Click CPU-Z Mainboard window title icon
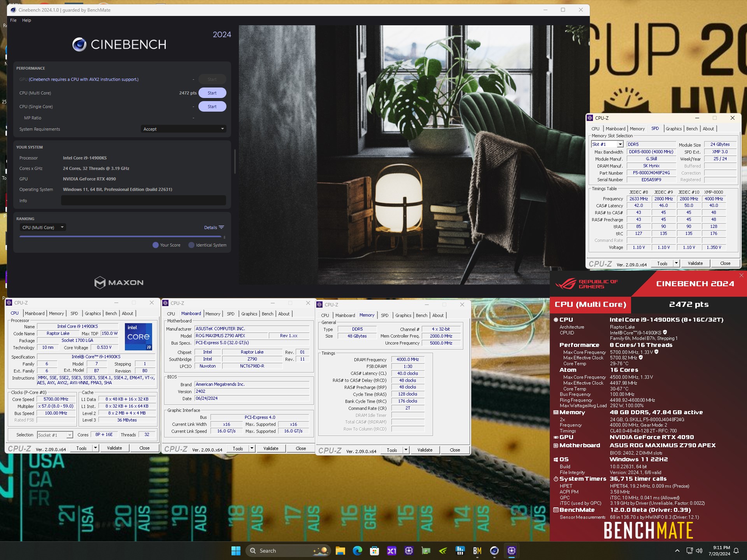 click(x=165, y=303)
